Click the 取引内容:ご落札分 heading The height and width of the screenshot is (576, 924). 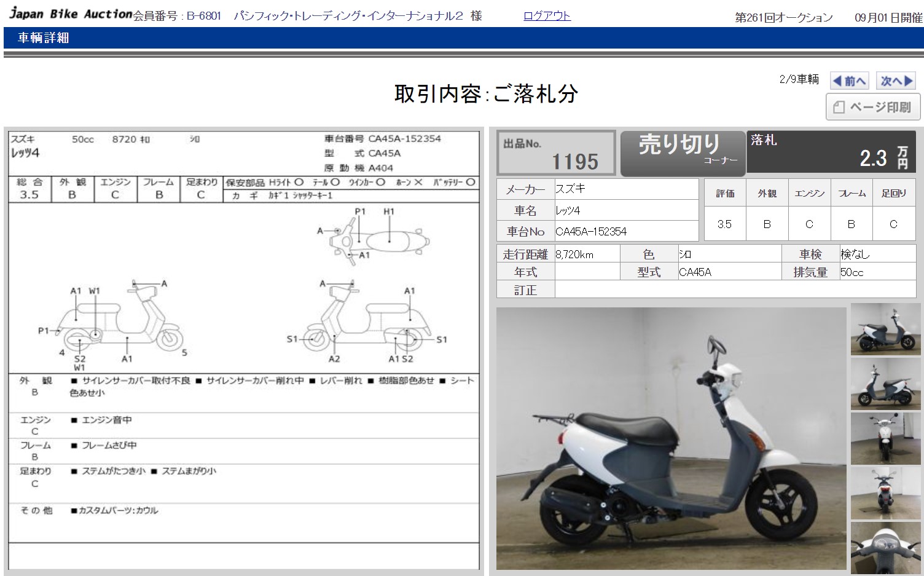(x=486, y=93)
